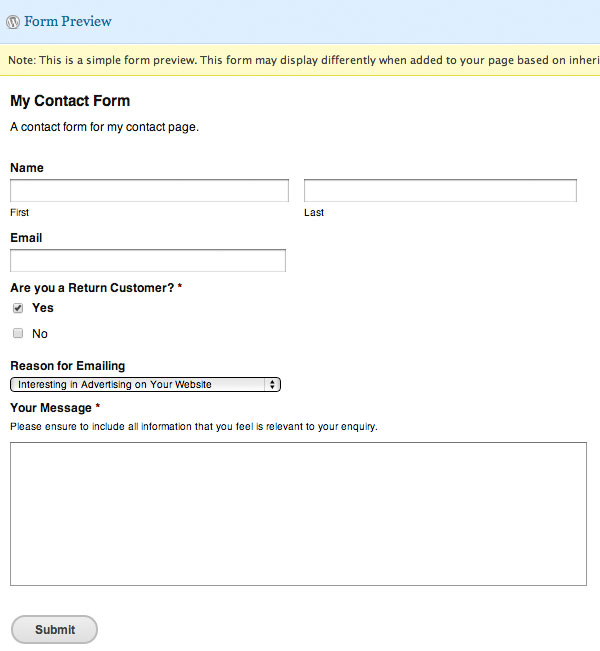This screenshot has width=600, height=651.
Task: Click the Name field label
Action: click(x=27, y=168)
